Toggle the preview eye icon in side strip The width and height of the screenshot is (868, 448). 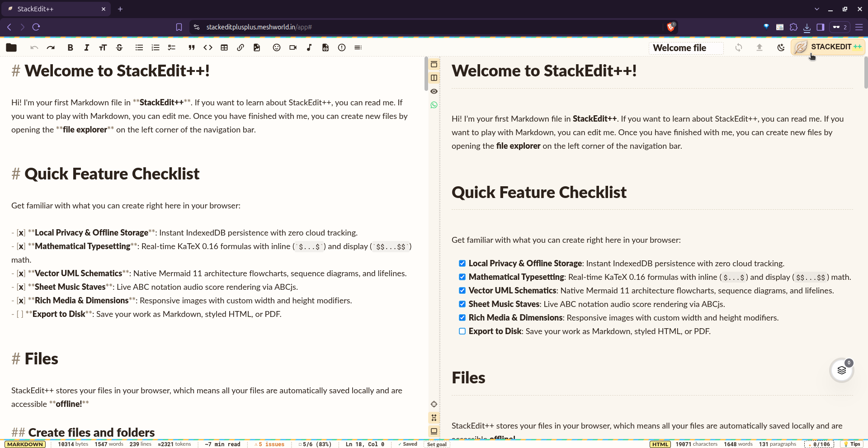[x=434, y=91]
